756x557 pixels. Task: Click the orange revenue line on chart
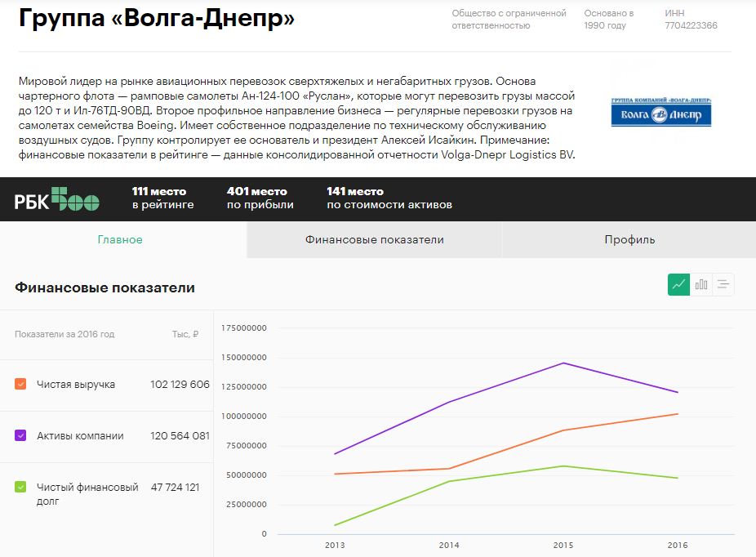coord(506,449)
